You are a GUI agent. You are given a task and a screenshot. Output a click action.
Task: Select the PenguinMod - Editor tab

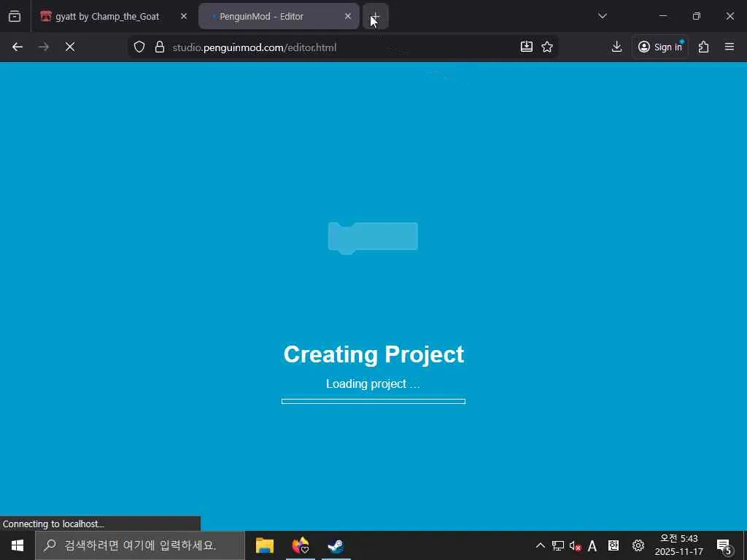click(x=279, y=16)
